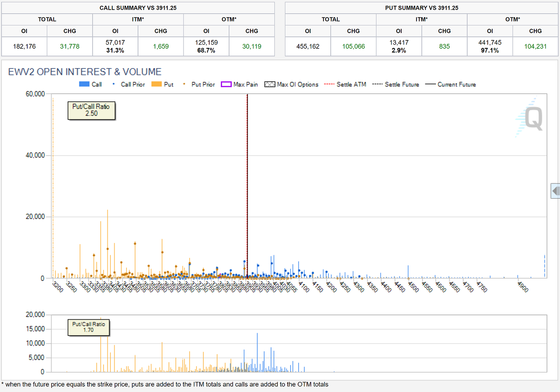Click the Settle ATM legend line
The width and height of the screenshot is (560, 392).
tap(329, 84)
